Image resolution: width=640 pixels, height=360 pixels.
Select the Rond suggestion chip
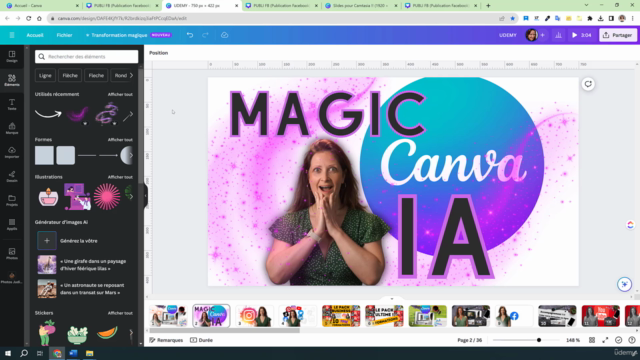[120, 76]
